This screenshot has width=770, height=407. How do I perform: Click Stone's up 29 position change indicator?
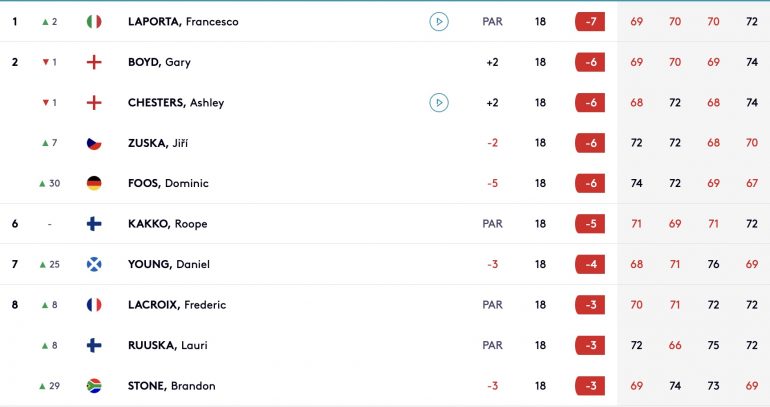[x=50, y=386]
